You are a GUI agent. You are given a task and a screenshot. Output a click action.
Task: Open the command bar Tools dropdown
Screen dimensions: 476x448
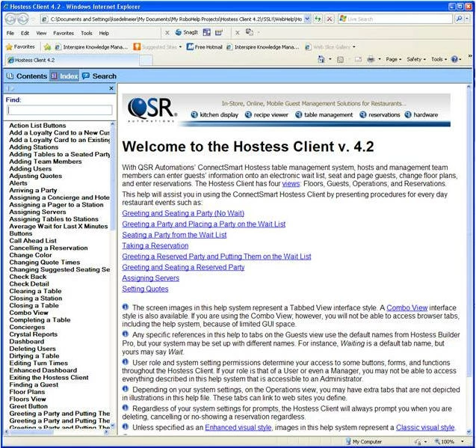pyautogui.click(x=439, y=60)
